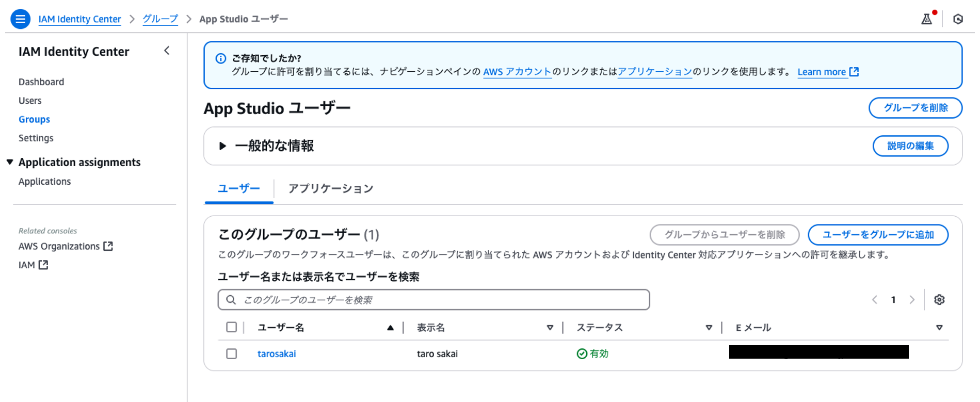The image size is (980, 402).
Task: Click the App Studio ユーザー breadcrumb text
Action: [x=244, y=19]
